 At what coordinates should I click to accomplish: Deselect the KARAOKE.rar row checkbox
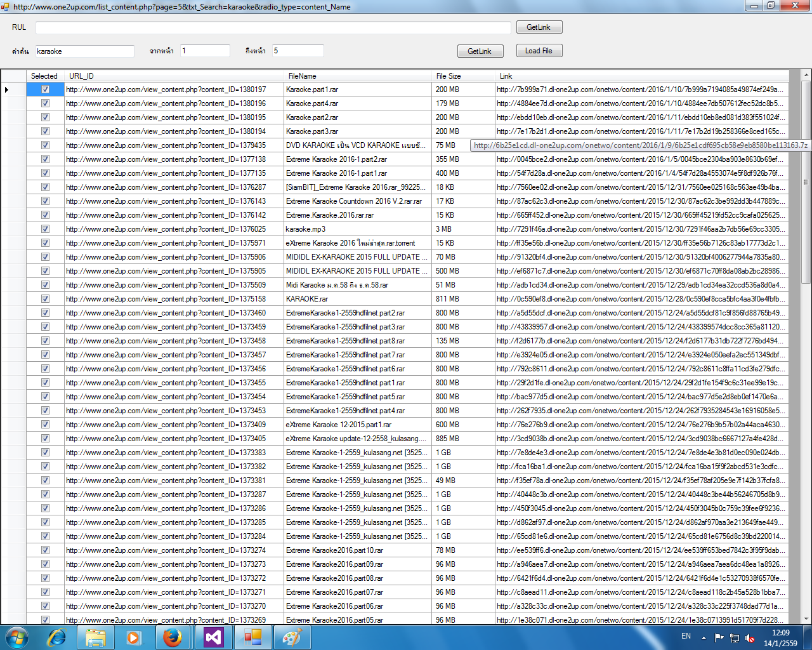point(45,299)
